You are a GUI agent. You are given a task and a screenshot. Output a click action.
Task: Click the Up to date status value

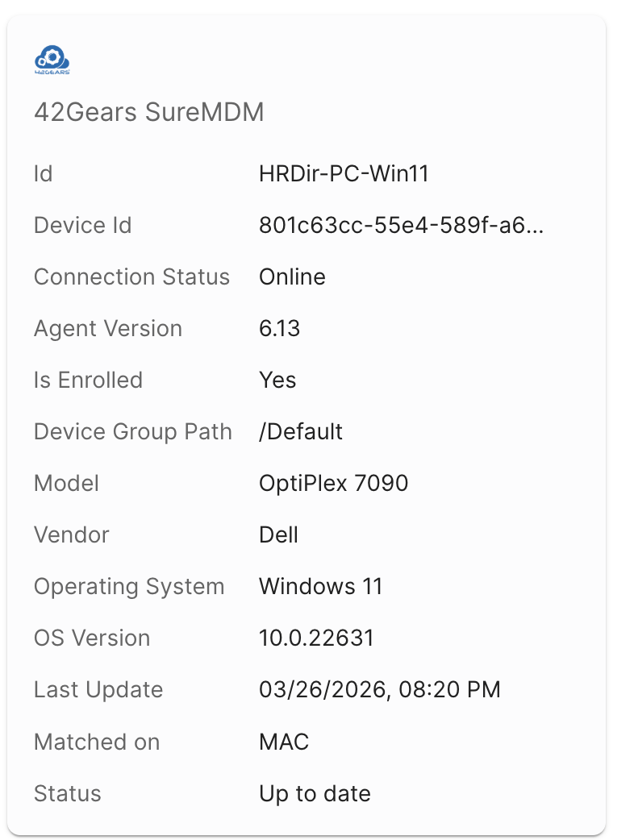coord(315,794)
